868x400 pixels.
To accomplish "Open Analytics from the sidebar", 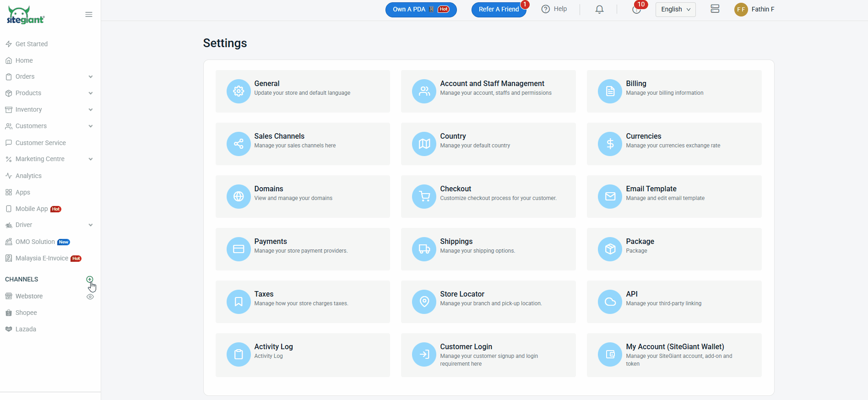I will pyautogui.click(x=28, y=176).
